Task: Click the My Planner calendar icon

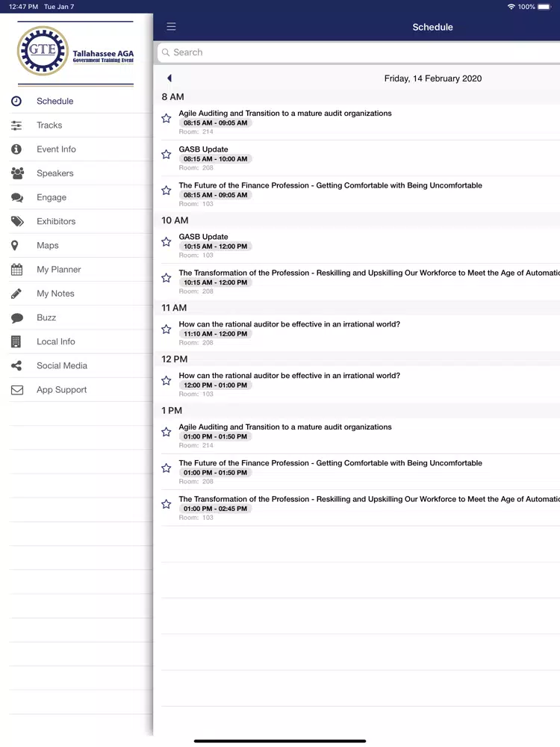Action: (x=16, y=269)
